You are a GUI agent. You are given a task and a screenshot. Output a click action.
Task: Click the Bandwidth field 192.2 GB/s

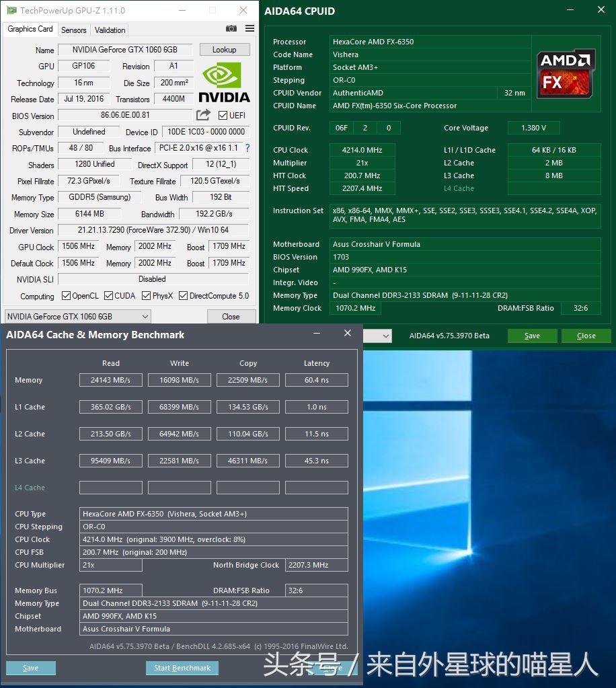[x=214, y=214]
